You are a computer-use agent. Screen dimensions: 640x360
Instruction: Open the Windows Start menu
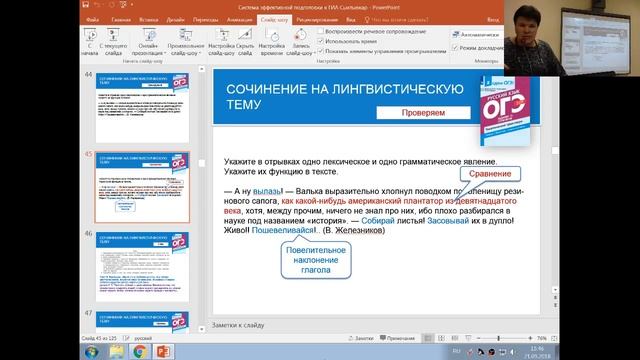pyautogui.click(x=91, y=352)
